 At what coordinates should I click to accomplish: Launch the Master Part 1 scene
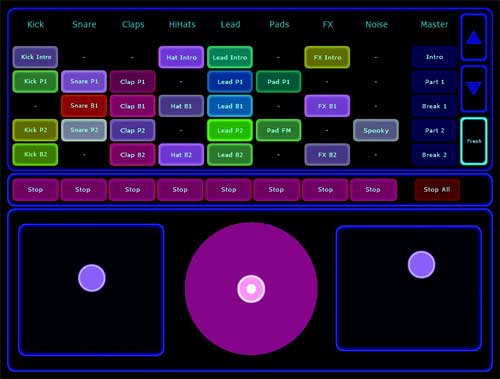click(434, 81)
